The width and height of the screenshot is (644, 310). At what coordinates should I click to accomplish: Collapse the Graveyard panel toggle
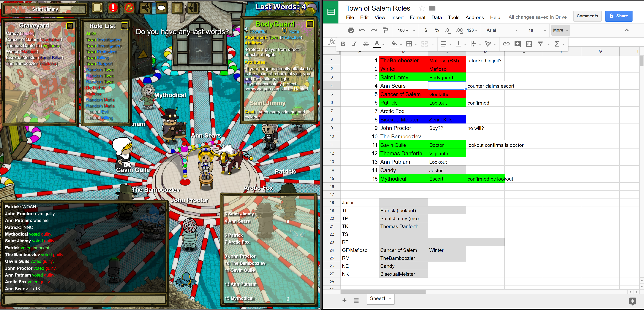(x=70, y=26)
